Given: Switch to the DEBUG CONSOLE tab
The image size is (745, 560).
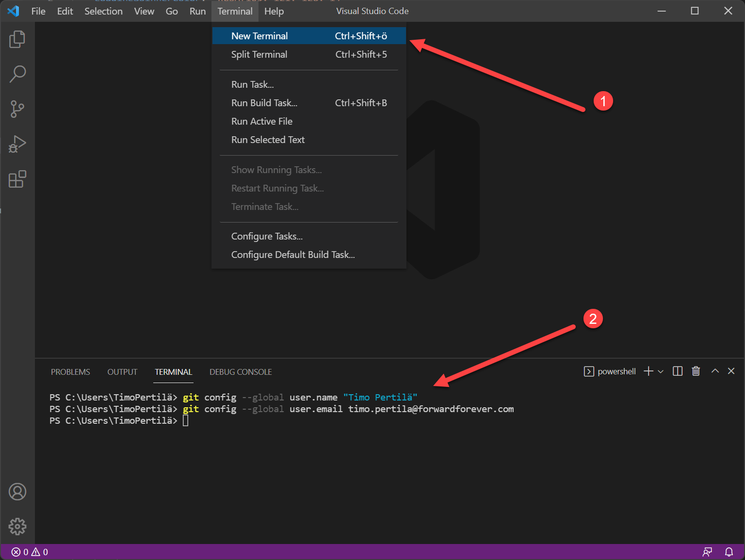Looking at the screenshot, I should [x=241, y=372].
